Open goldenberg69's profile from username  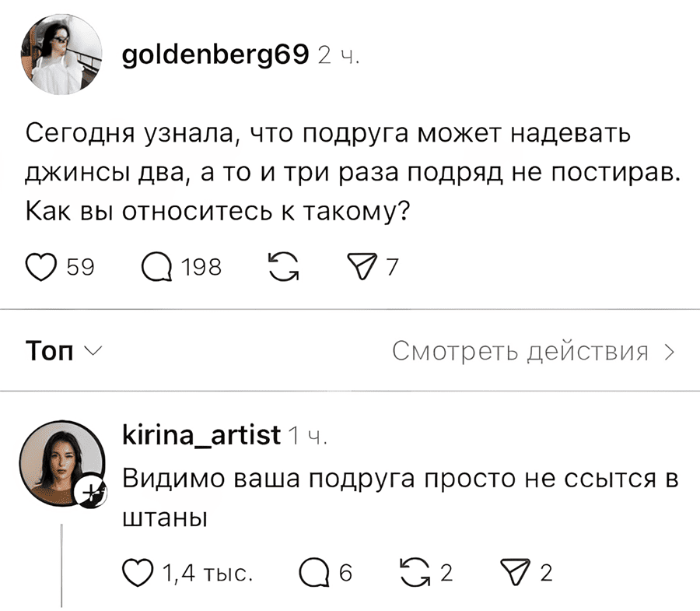[214, 54]
